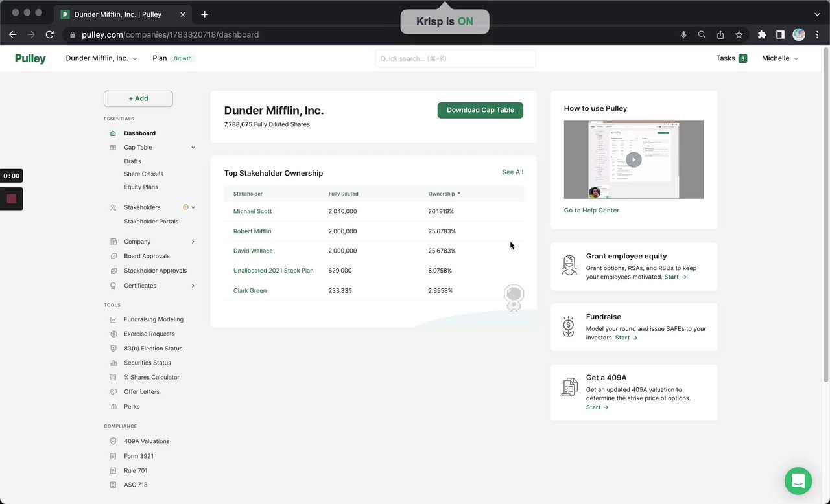This screenshot has width=830, height=504.
Task: Click the 83(b) Election Status icon
Action: (113, 349)
